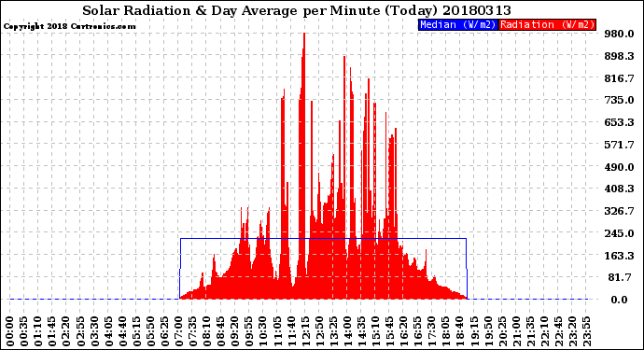644x350 pixels.
Task: Click the 571.7 y-axis label
Action: [619, 145]
